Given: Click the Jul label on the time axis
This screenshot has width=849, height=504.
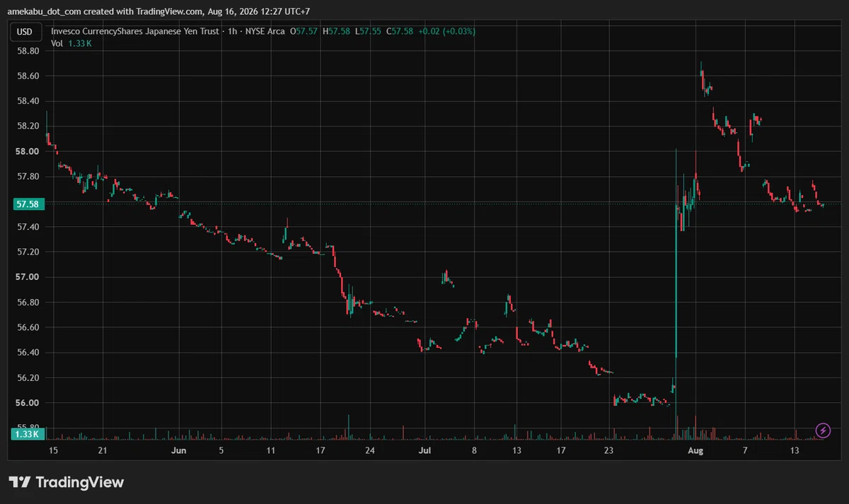Looking at the screenshot, I should [424, 450].
